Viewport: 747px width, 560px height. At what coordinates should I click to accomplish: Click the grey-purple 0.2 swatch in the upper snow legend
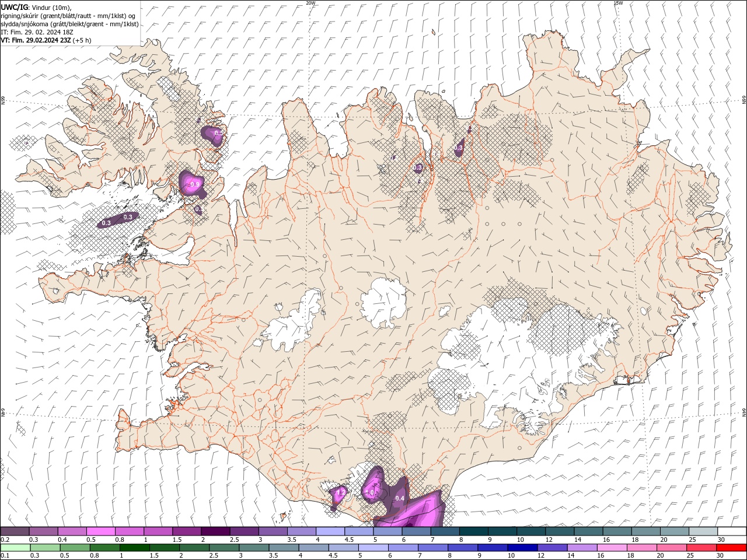click(x=15, y=531)
